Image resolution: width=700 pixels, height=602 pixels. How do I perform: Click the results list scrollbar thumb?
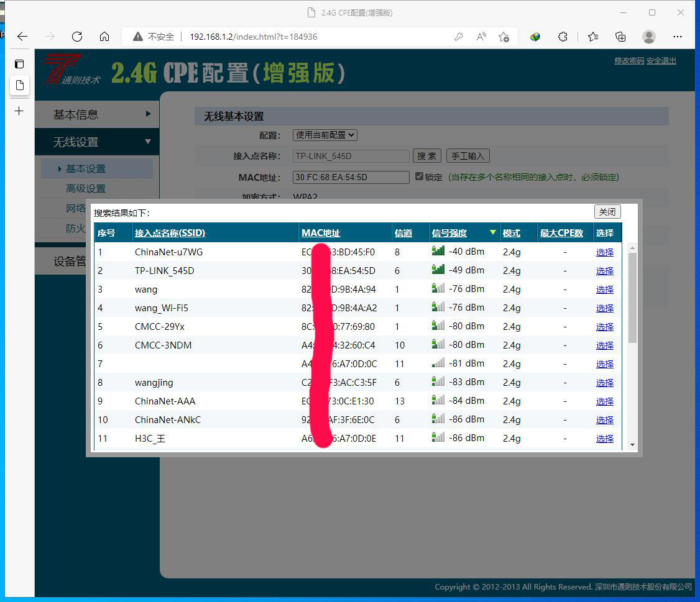point(632,298)
